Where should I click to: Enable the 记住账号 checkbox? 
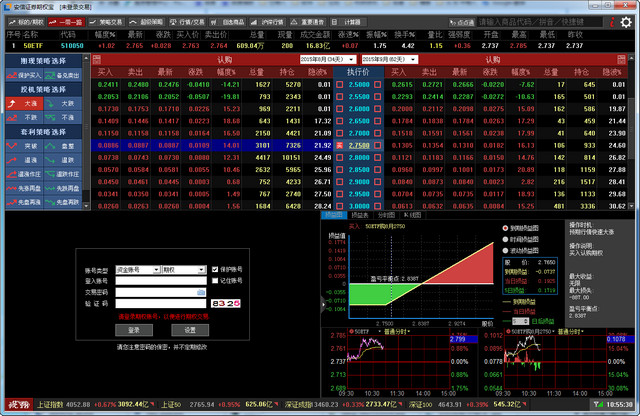point(215,281)
